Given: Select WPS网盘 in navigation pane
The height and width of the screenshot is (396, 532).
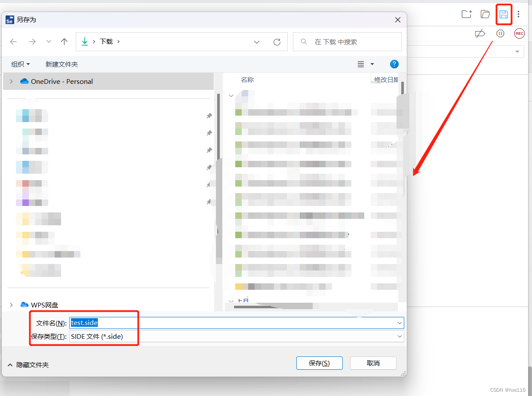Looking at the screenshot, I should [x=44, y=305].
